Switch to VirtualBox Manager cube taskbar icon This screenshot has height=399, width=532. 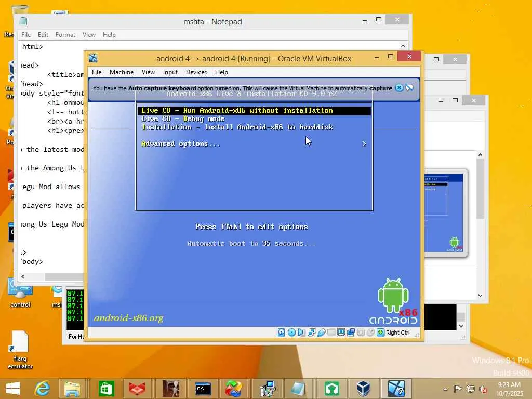[363, 389]
